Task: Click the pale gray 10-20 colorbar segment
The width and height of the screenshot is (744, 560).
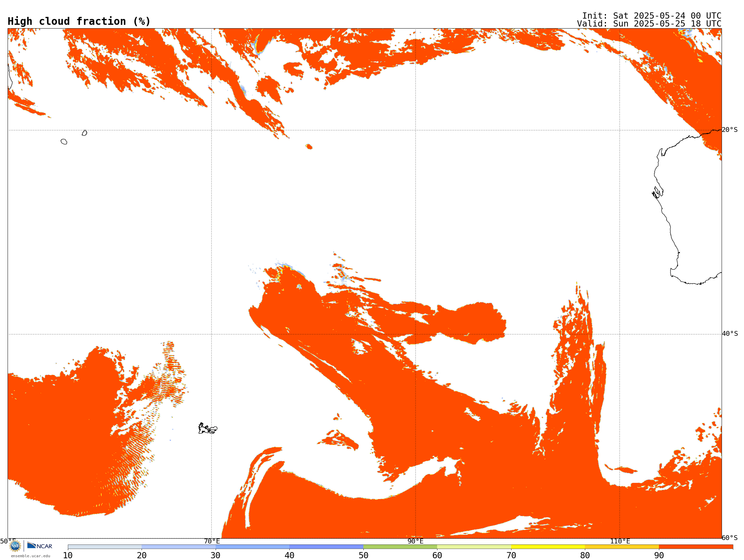Action: click(x=105, y=547)
